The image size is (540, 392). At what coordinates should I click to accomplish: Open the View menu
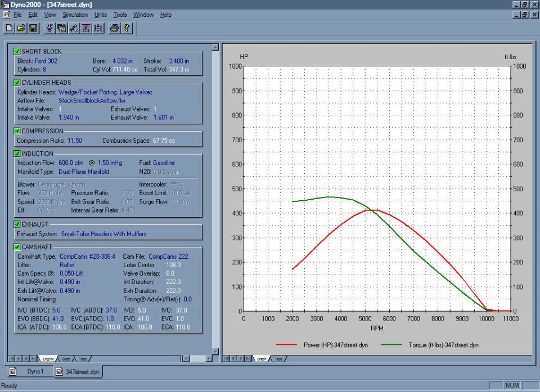(50, 15)
